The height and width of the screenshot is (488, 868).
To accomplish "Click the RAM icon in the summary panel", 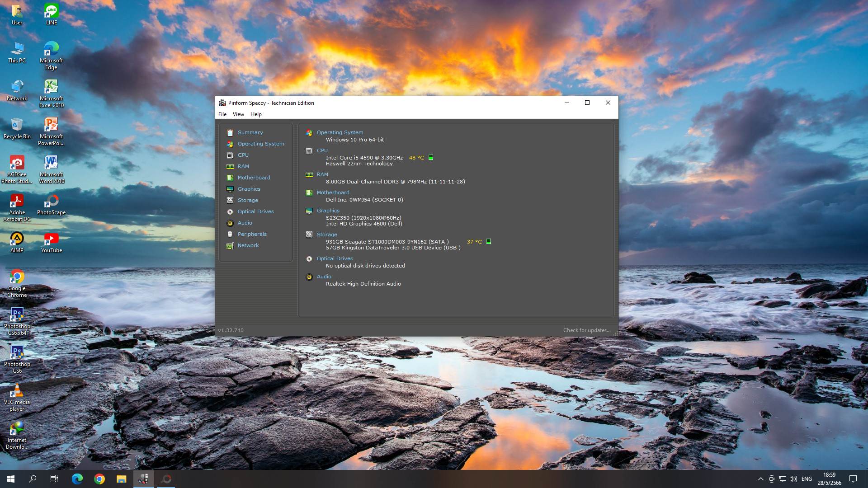I will pyautogui.click(x=309, y=174).
